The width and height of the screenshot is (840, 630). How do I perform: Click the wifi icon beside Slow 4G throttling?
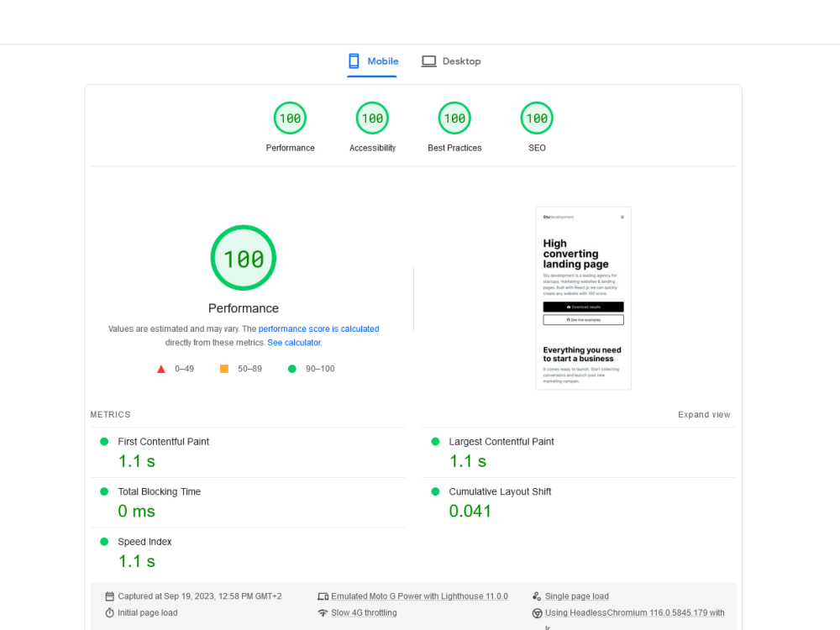(323, 613)
